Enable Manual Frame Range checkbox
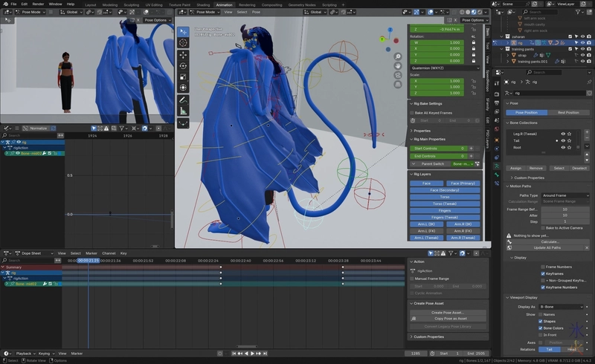The width and height of the screenshot is (595, 364). (x=413, y=279)
